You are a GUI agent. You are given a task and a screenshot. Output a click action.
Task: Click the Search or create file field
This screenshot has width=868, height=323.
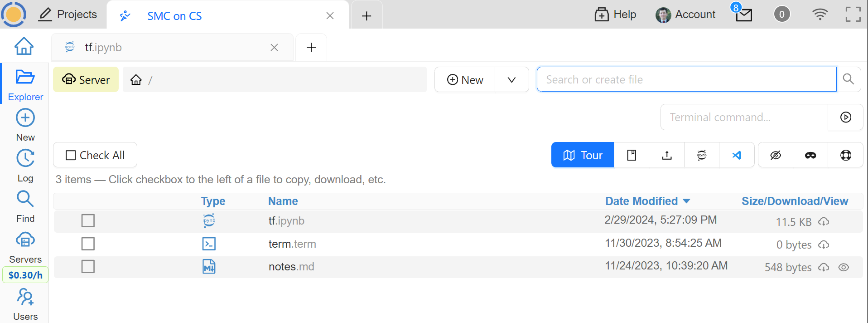pos(686,79)
